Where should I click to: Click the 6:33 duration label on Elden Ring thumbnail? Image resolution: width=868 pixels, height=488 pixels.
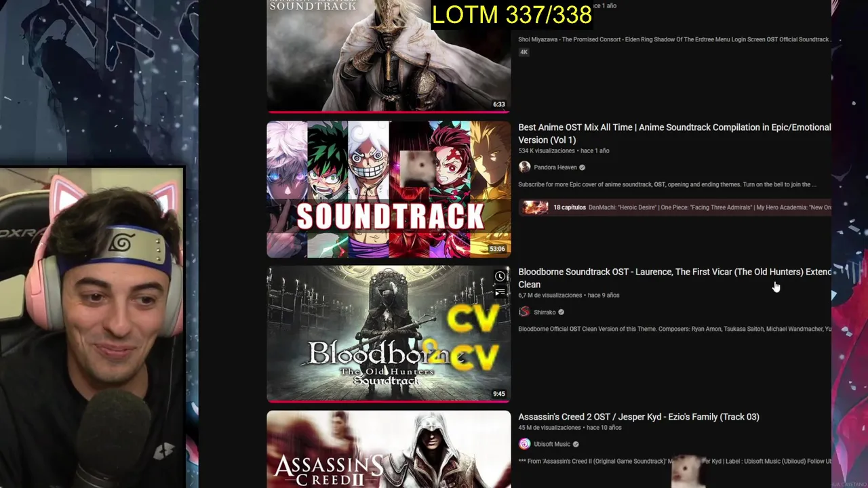499,104
